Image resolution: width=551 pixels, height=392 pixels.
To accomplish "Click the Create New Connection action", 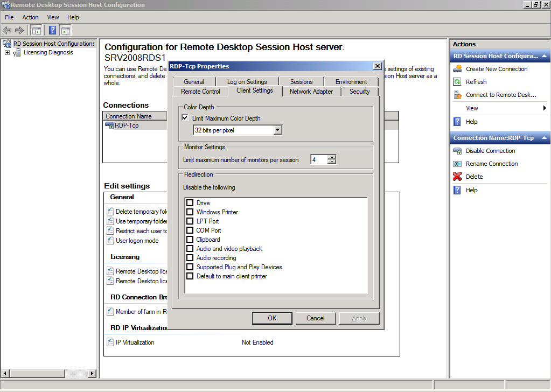I will (497, 69).
